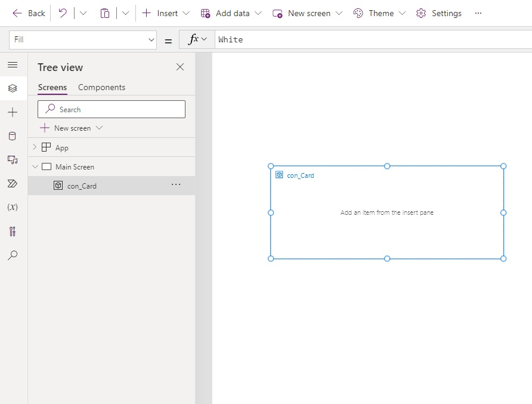Switch to the Components tab
Screen dimensions: 532x404
pyautogui.click(x=101, y=87)
